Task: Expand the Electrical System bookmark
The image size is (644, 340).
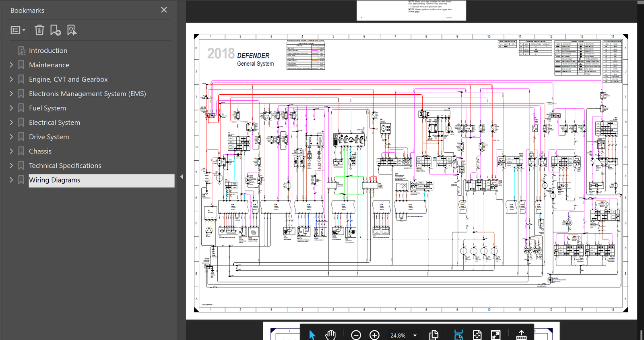Action: pyautogui.click(x=11, y=122)
